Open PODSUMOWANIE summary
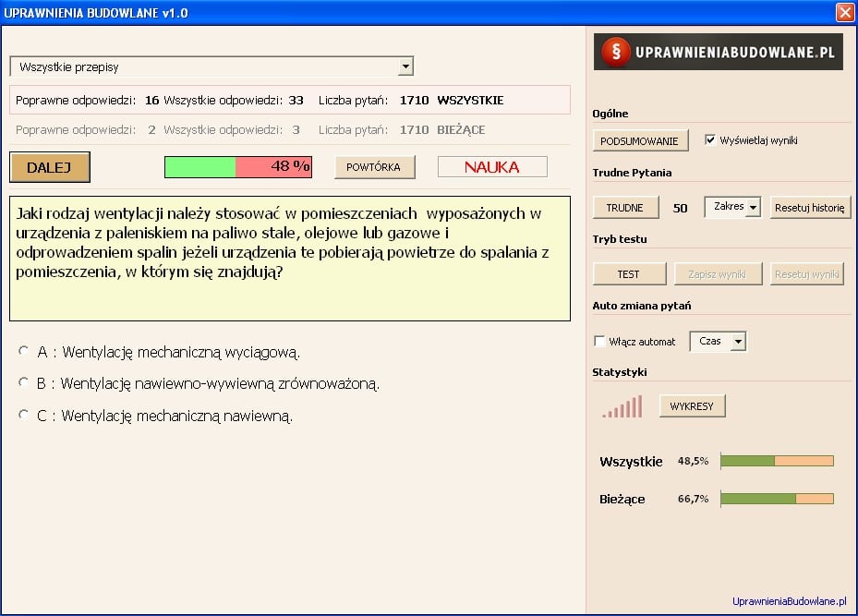 click(640, 141)
